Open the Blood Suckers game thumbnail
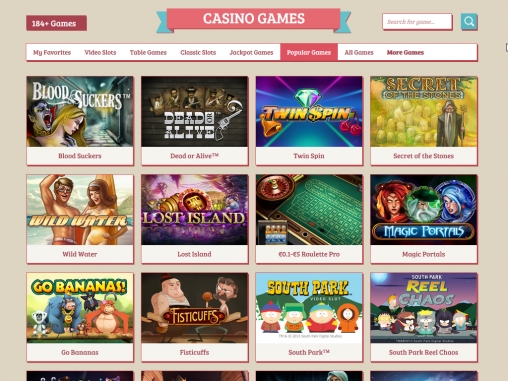Image resolution: width=508 pixels, height=381 pixels. click(x=80, y=111)
